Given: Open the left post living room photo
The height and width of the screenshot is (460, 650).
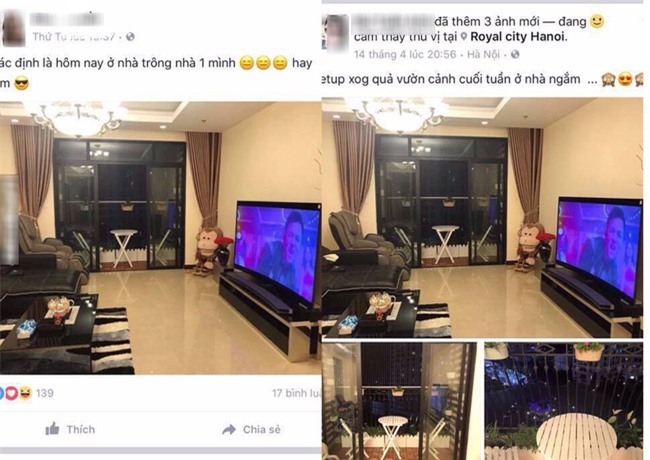Looking at the screenshot, I should 160,238.
